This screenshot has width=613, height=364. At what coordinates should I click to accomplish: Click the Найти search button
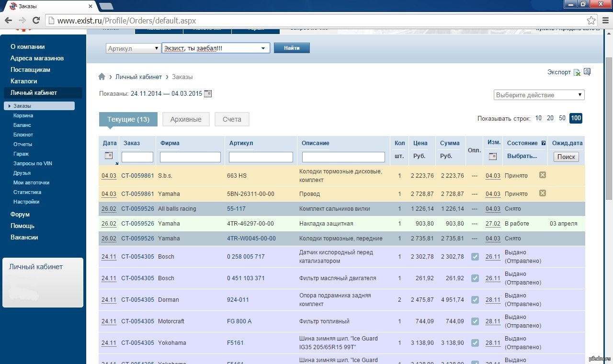point(292,48)
